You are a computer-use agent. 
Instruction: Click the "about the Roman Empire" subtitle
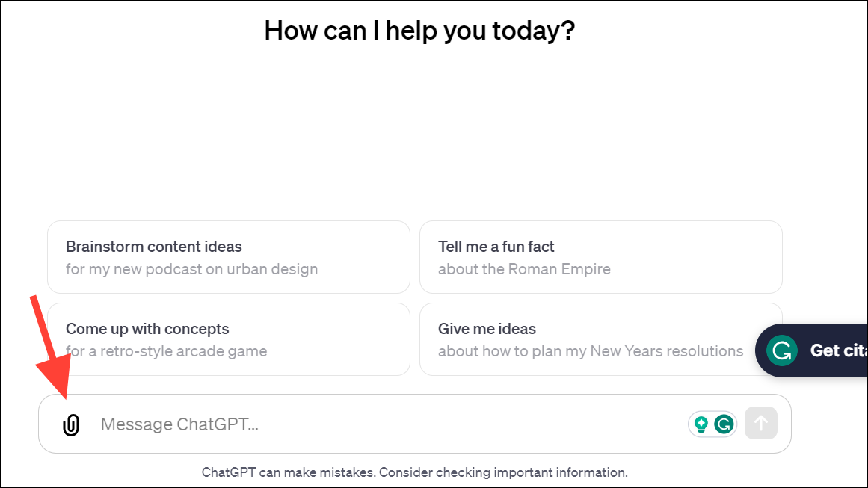point(524,269)
